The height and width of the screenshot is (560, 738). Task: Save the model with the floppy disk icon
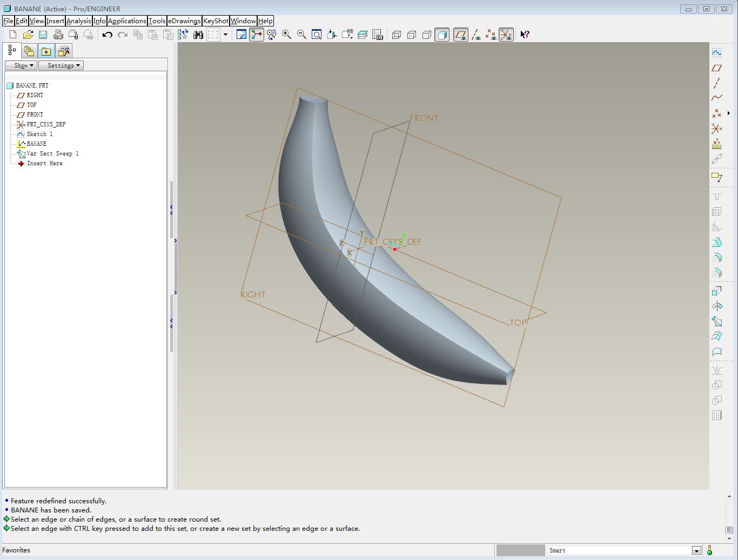tap(43, 35)
